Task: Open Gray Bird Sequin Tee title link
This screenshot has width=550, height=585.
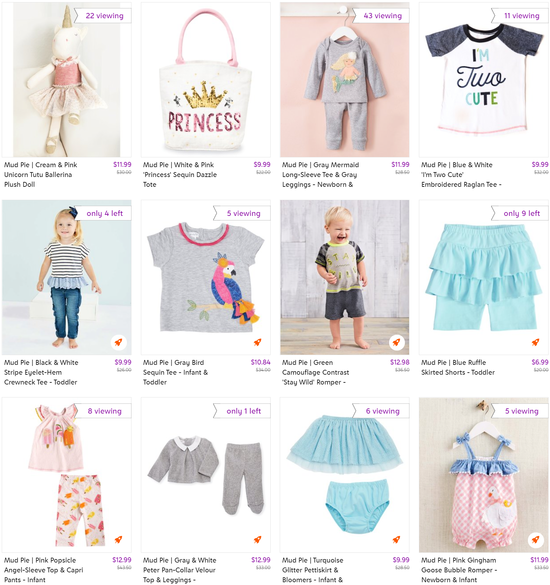Action: (175, 372)
